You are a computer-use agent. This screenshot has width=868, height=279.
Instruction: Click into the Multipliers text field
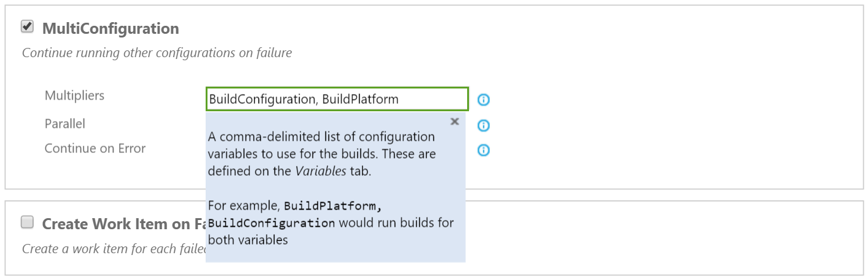pos(337,99)
